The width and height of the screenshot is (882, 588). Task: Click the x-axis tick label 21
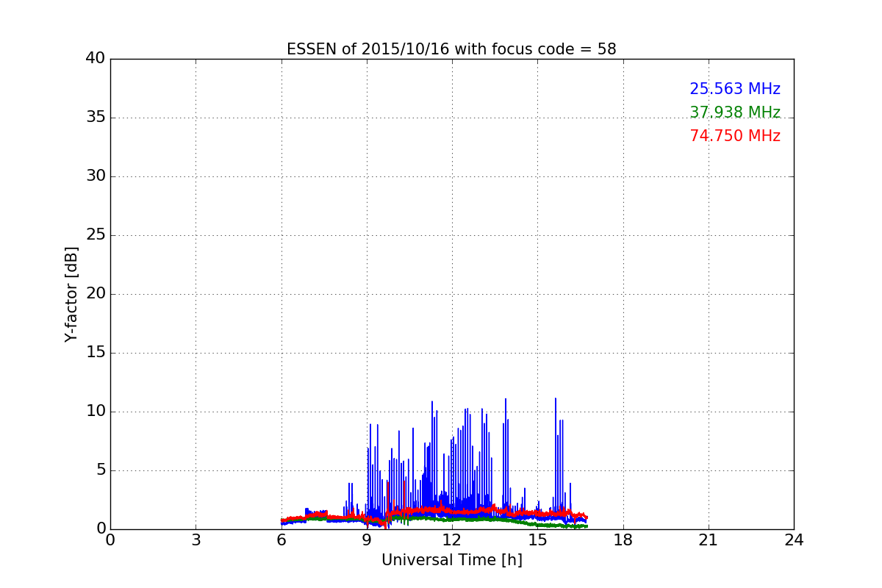(x=709, y=540)
